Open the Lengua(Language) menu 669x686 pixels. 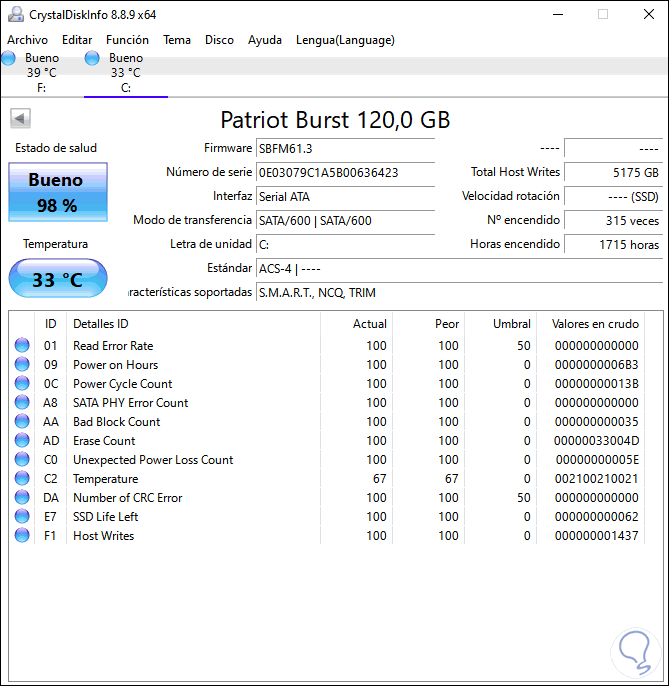tap(345, 40)
